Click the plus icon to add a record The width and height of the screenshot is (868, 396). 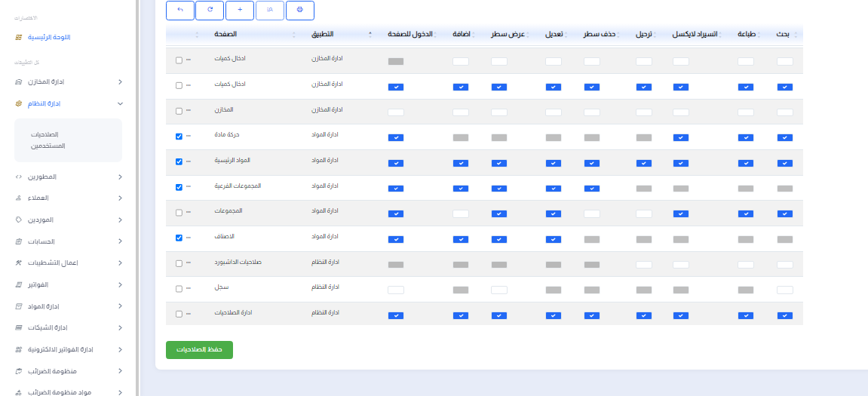[x=240, y=10]
